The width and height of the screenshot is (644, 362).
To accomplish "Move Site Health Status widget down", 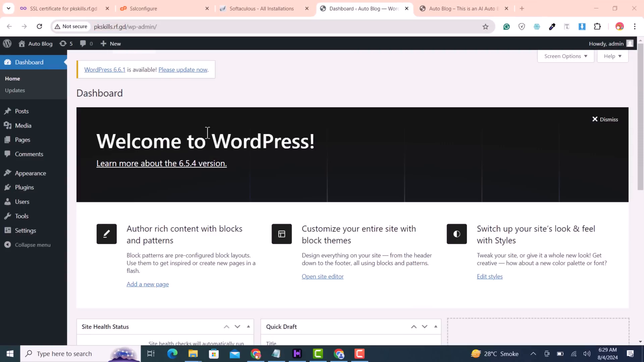I will (237, 326).
